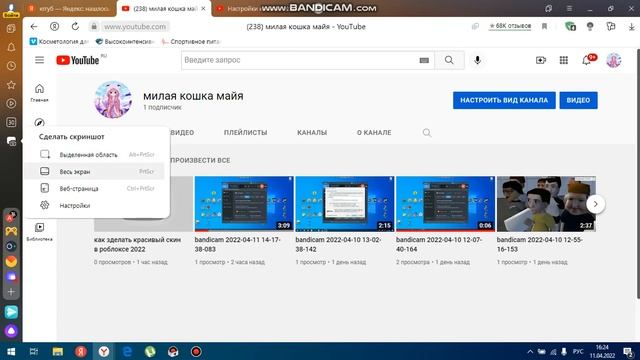
Task: Open the screenshot tool in browser sidebar
Action: point(11,141)
